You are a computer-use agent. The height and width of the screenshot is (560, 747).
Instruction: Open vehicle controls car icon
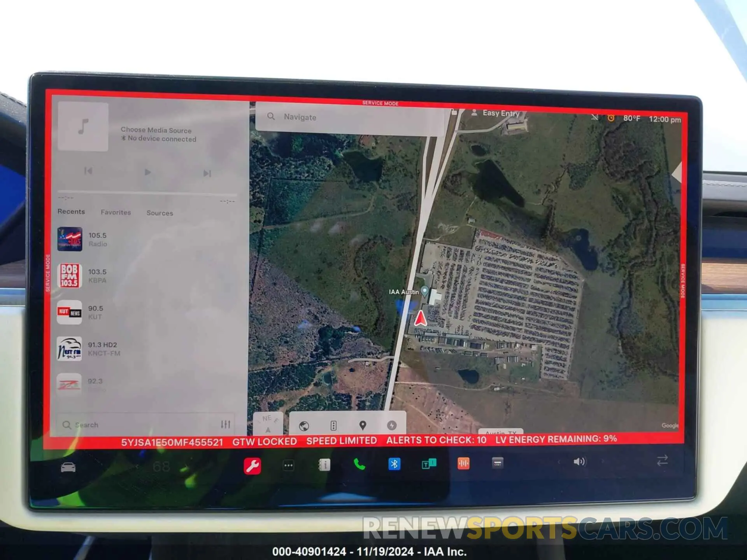(x=68, y=467)
